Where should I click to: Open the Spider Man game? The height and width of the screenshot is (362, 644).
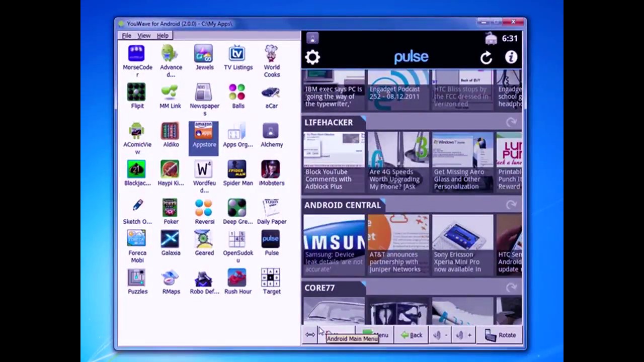237,169
